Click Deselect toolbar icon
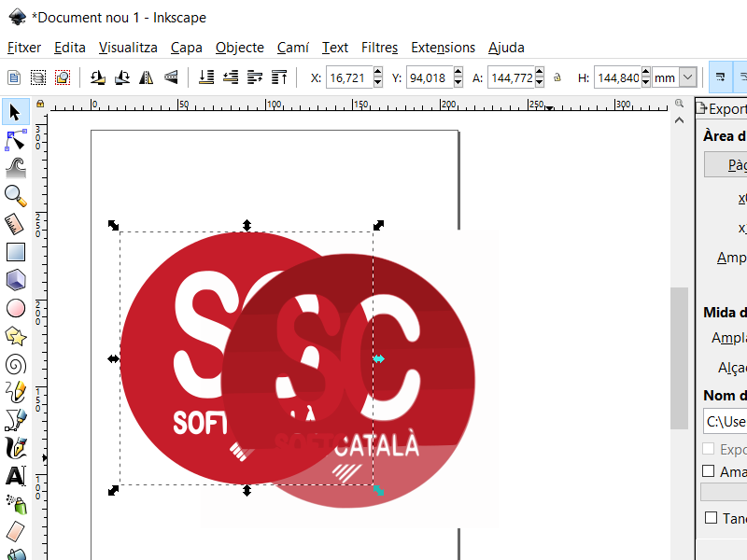This screenshot has height=560, width=747. (x=63, y=77)
